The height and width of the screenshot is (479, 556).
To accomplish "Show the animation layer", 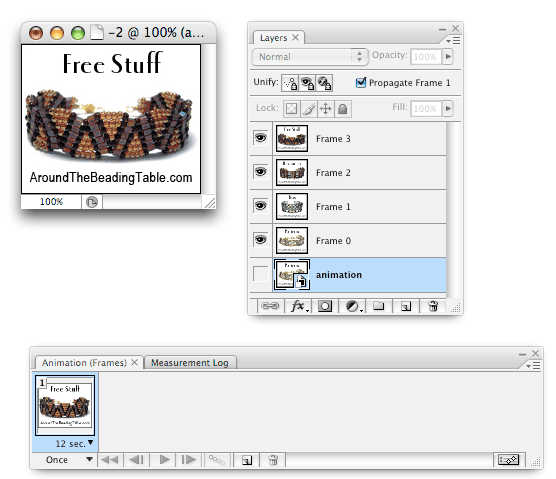I will click(x=261, y=274).
